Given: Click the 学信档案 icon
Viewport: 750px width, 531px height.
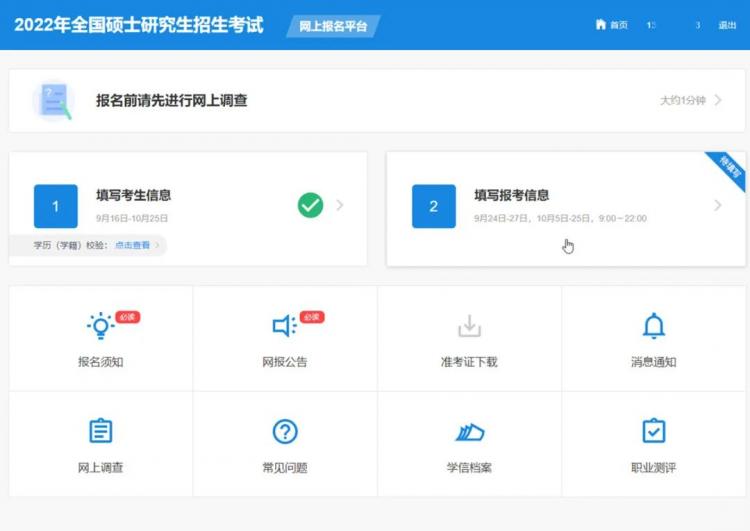Looking at the screenshot, I should (469, 432).
